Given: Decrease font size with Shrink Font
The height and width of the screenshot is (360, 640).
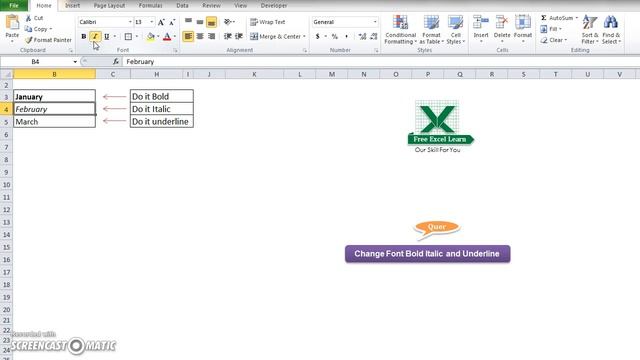Looking at the screenshot, I should tap(172, 22).
